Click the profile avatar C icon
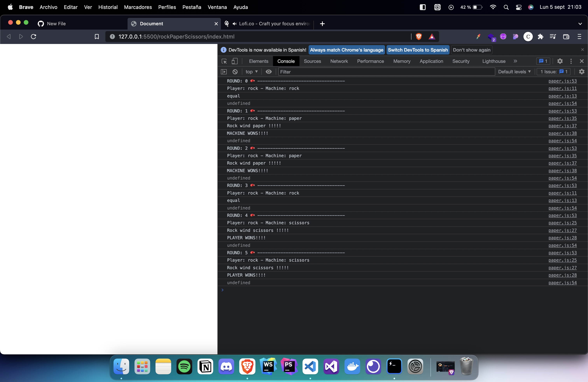 pos(528,37)
